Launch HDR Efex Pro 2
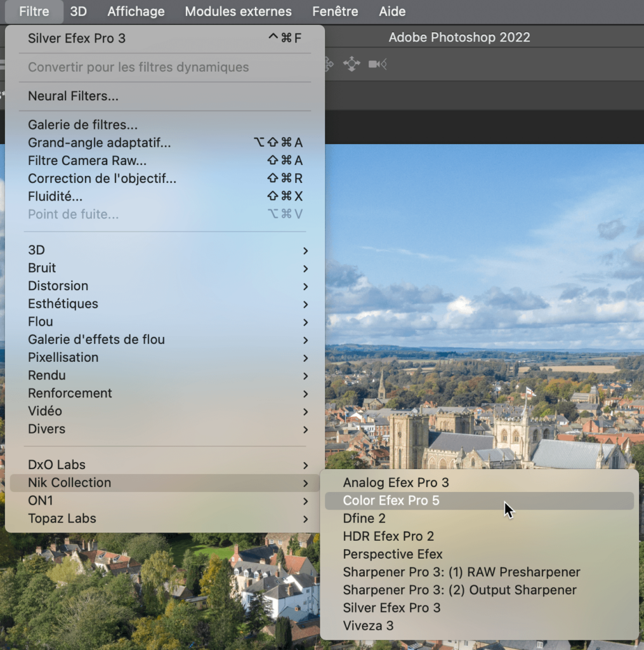Image resolution: width=644 pixels, height=650 pixels. (479, 536)
